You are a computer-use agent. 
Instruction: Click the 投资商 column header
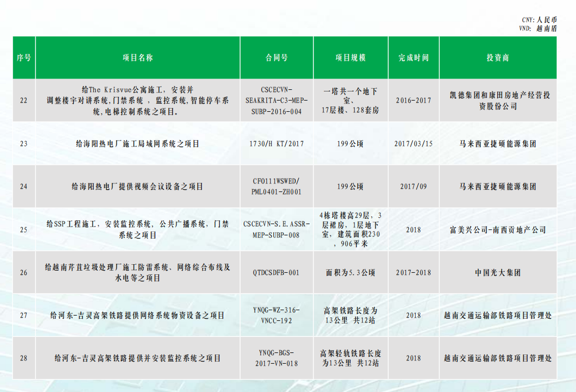pyautogui.click(x=497, y=58)
